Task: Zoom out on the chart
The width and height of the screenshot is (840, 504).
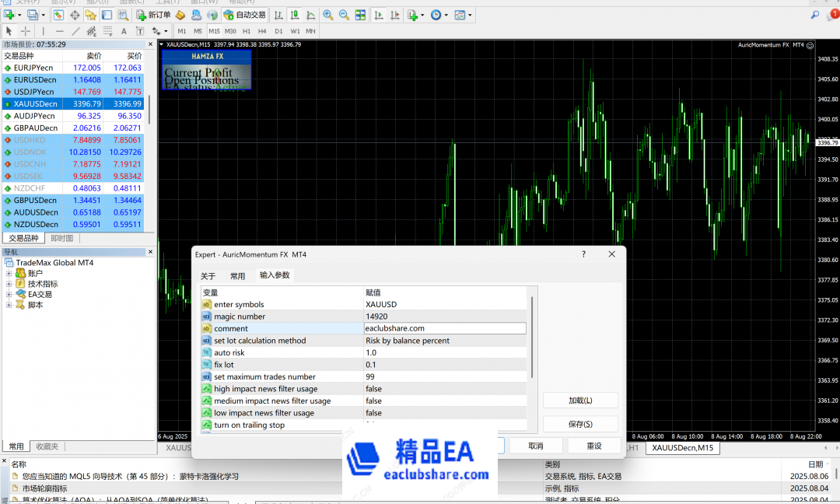Action: 344,15
